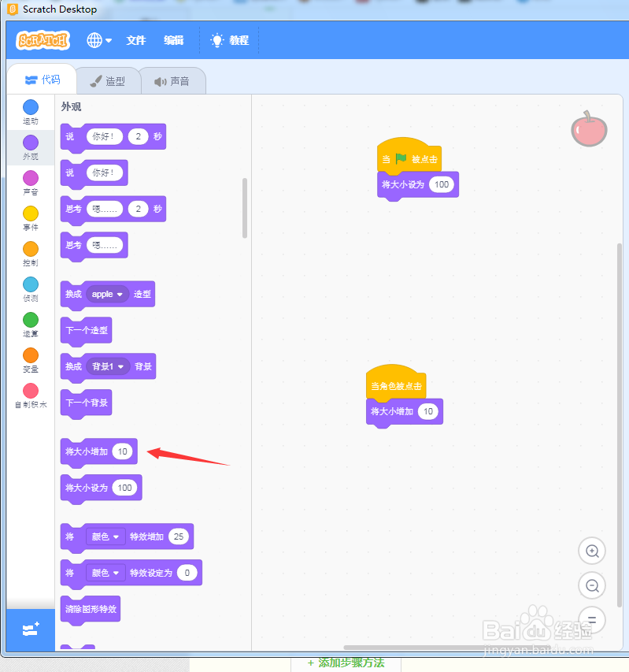Click the 下一个背景 palette block

[x=87, y=403]
